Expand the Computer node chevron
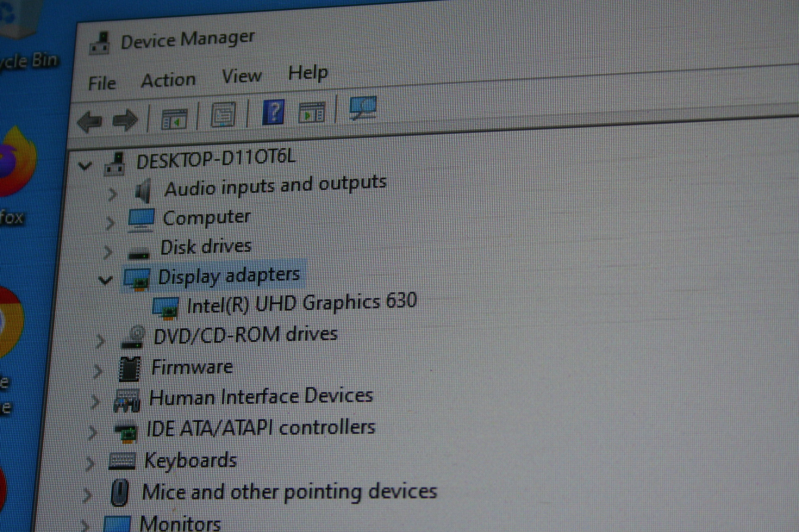This screenshot has width=799, height=532. pyautogui.click(x=110, y=223)
